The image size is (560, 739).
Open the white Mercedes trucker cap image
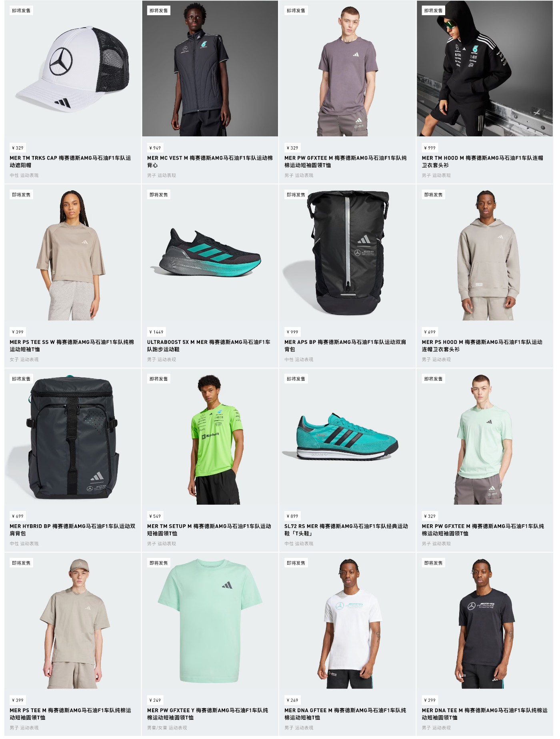[73, 68]
